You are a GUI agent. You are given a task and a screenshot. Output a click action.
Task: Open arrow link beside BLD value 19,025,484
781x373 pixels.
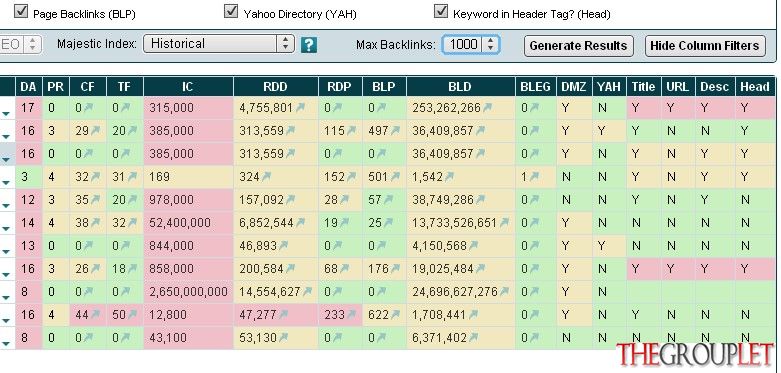point(480,269)
